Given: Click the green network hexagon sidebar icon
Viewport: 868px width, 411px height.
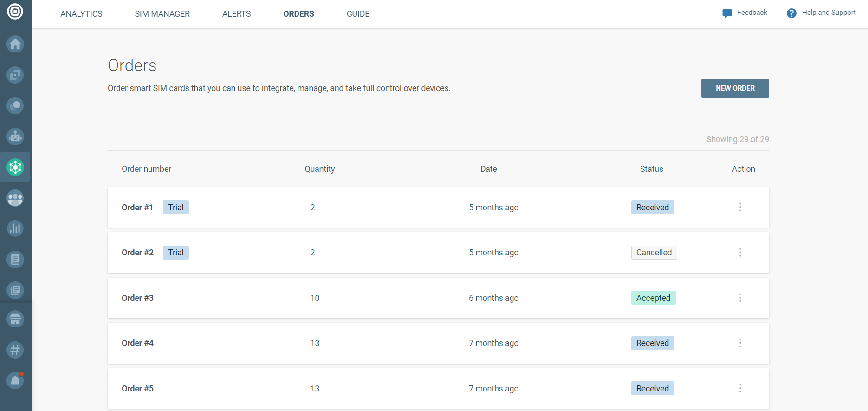Looking at the screenshot, I should coord(15,167).
